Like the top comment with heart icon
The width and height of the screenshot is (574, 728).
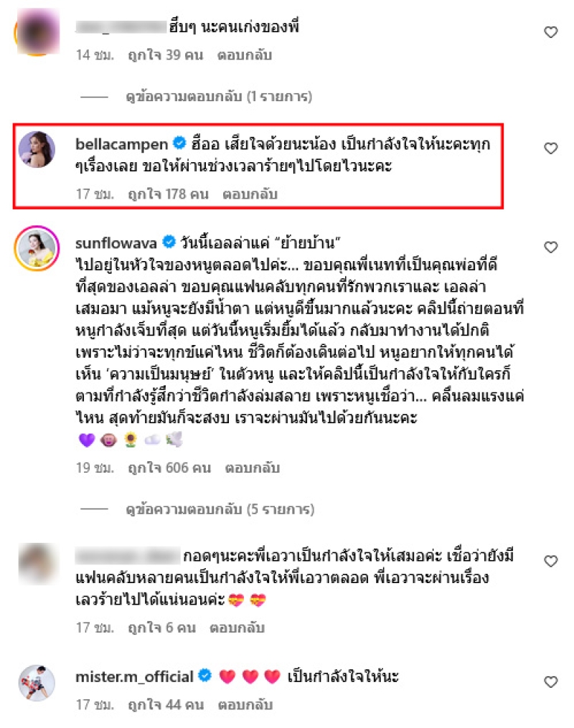click(550, 32)
